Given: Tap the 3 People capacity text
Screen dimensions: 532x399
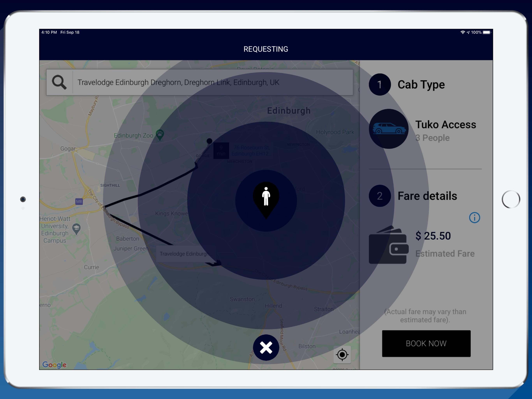Looking at the screenshot, I should tap(432, 138).
